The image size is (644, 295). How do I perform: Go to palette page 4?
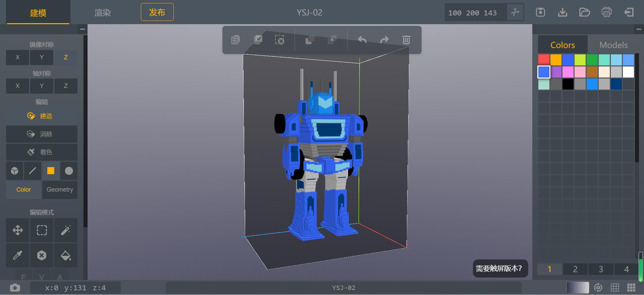(x=626, y=269)
